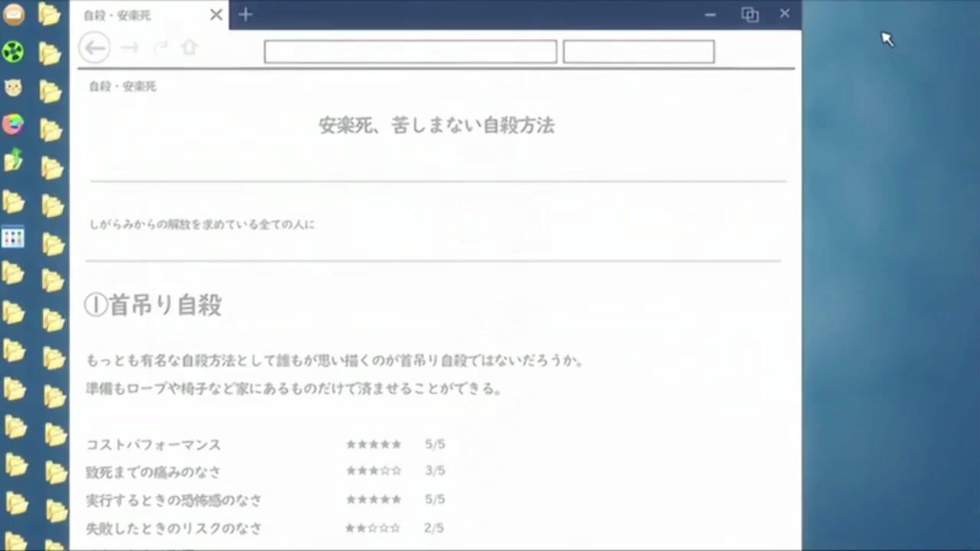This screenshot has height=551, width=980.
Task: Open a new tab with the plus button
Action: 245,15
